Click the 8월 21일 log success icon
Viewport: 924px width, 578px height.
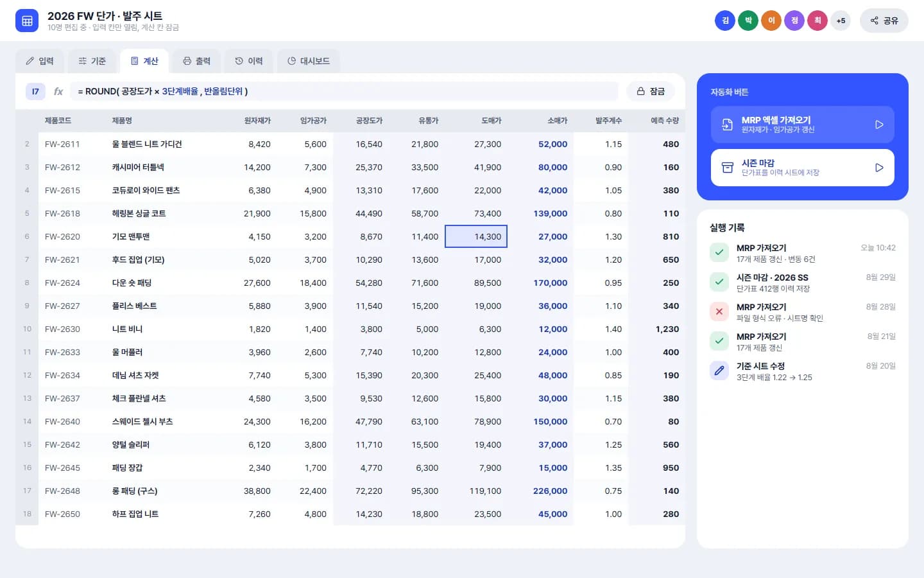(x=719, y=341)
